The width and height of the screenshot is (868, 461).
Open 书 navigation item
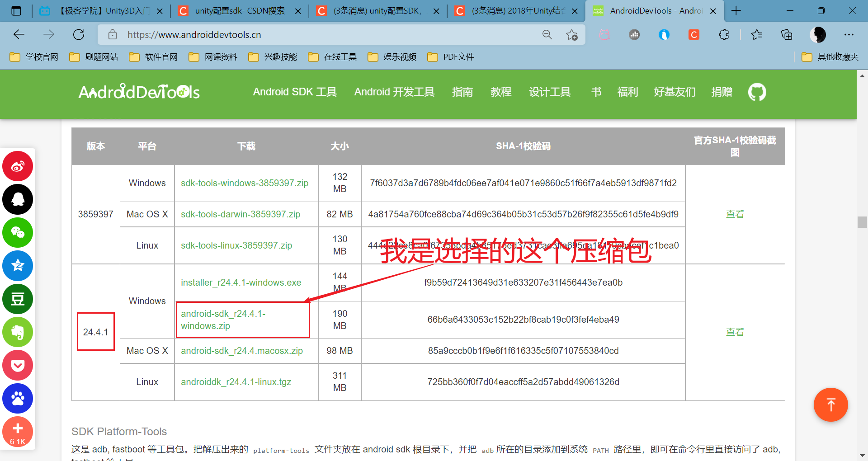click(x=596, y=92)
